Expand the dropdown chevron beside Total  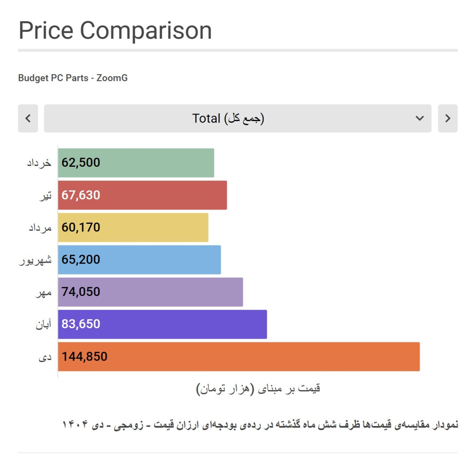(x=419, y=118)
